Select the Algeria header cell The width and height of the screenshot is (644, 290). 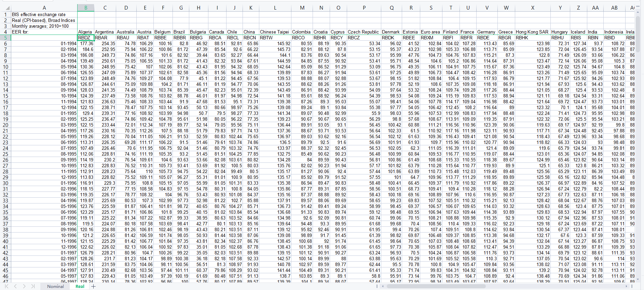click(85, 32)
